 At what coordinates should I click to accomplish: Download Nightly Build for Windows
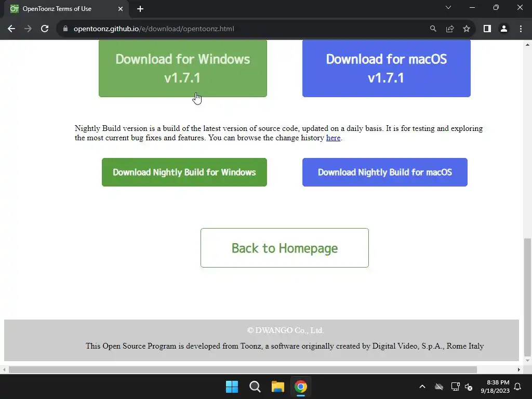pyautogui.click(x=184, y=172)
